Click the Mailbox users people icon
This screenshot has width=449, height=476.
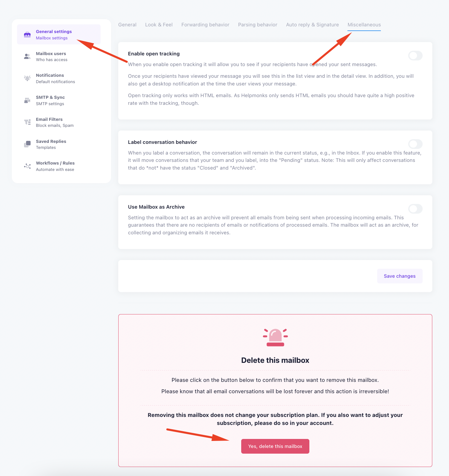[x=27, y=56]
